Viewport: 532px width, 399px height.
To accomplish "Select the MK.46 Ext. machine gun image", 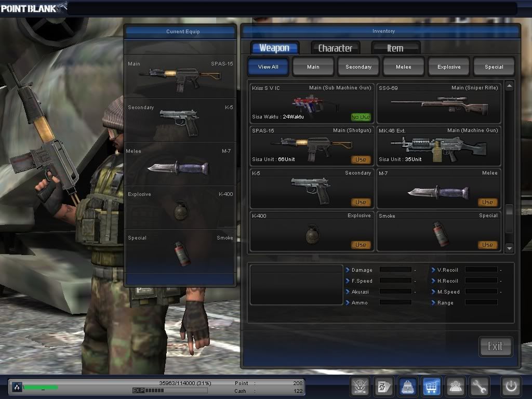I will (x=439, y=148).
